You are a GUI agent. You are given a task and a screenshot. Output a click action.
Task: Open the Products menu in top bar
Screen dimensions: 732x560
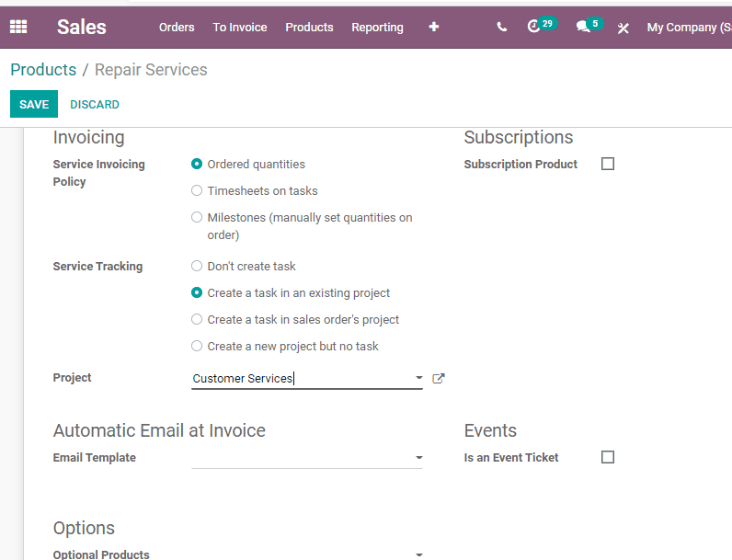[309, 27]
